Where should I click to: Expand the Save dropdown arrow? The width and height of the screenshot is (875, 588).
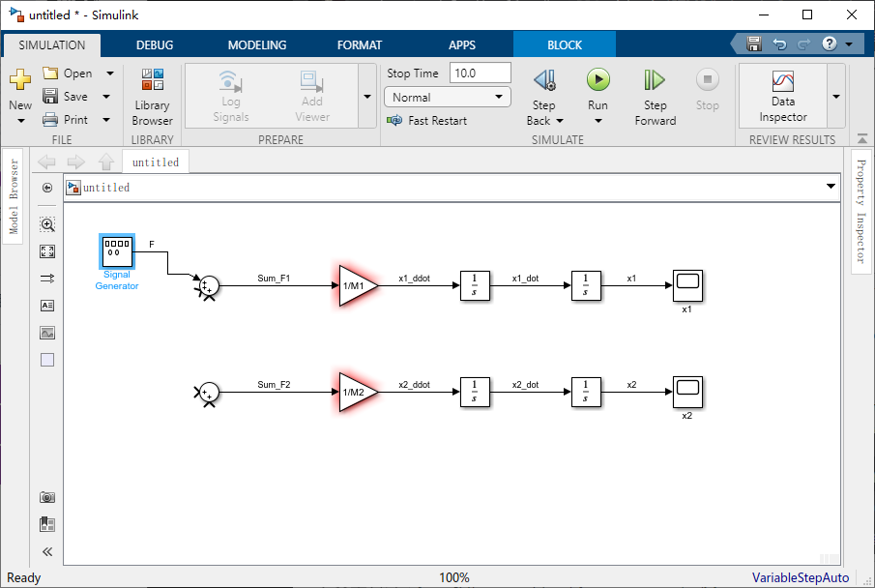pyautogui.click(x=106, y=97)
